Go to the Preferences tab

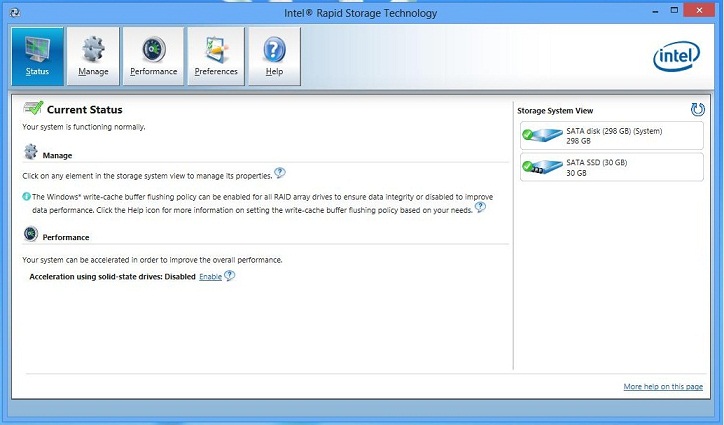[x=216, y=56]
